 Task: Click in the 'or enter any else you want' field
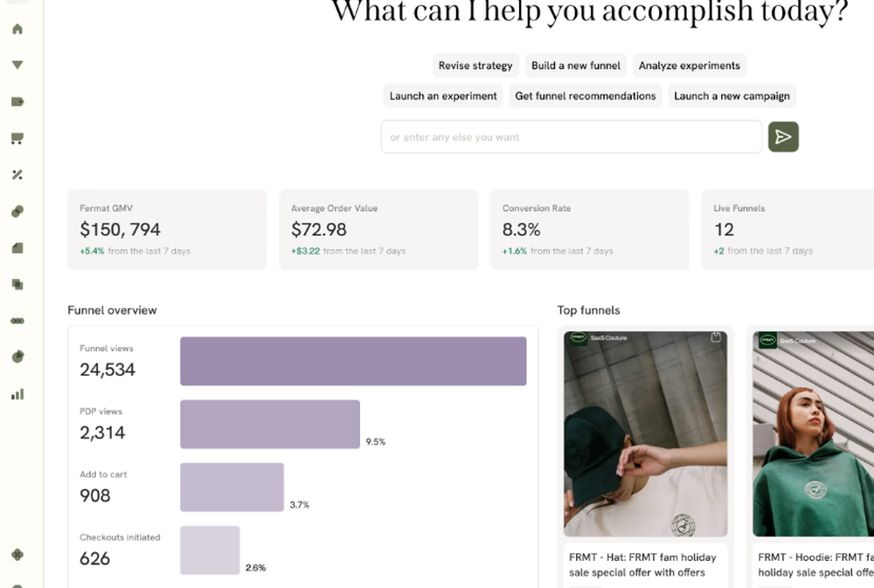(x=571, y=137)
